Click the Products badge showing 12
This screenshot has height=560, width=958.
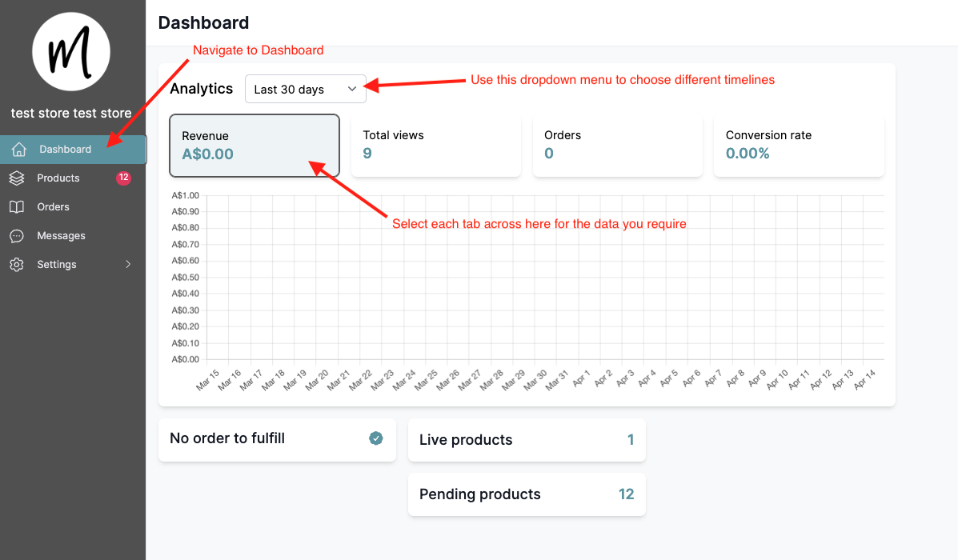pyautogui.click(x=123, y=178)
